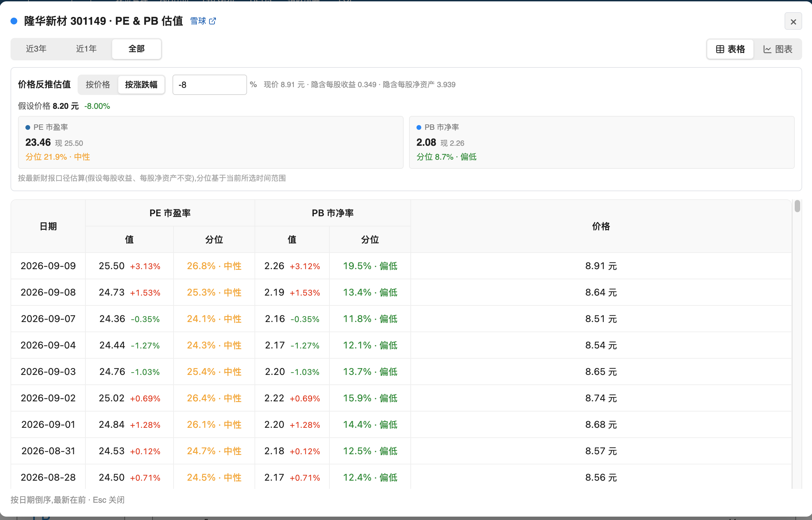The width and height of the screenshot is (812, 520).
Task: Choose the 按价格 estimation mode
Action: tap(98, 84)
